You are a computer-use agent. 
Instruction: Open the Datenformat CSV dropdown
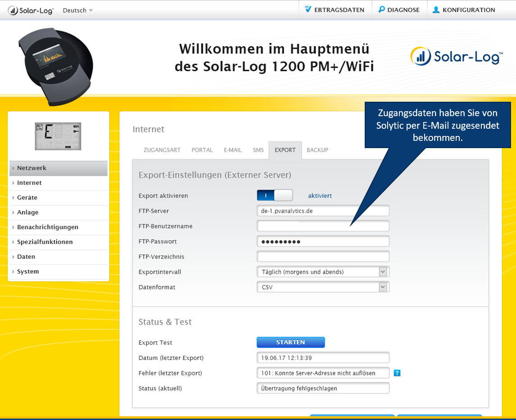tap(323, 287)
